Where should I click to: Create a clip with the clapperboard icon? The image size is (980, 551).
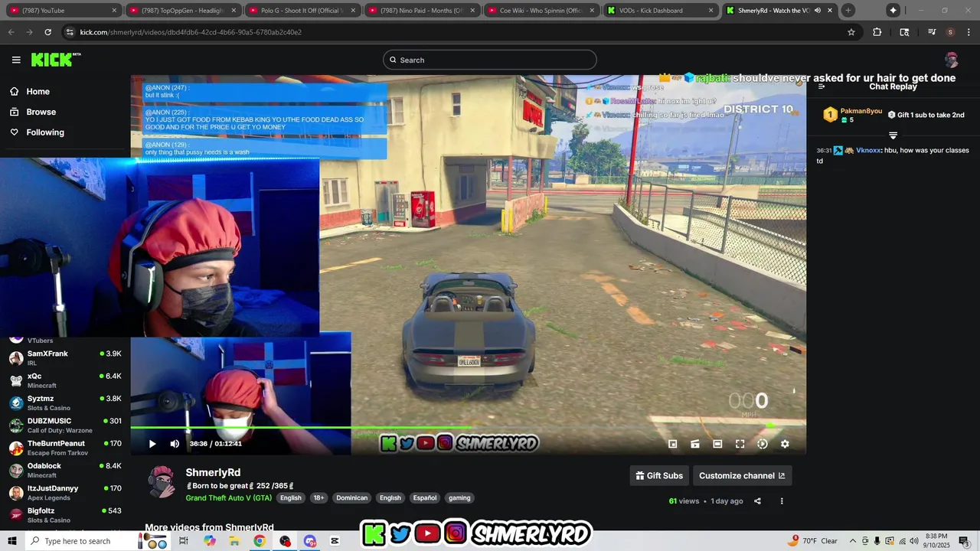695,444
